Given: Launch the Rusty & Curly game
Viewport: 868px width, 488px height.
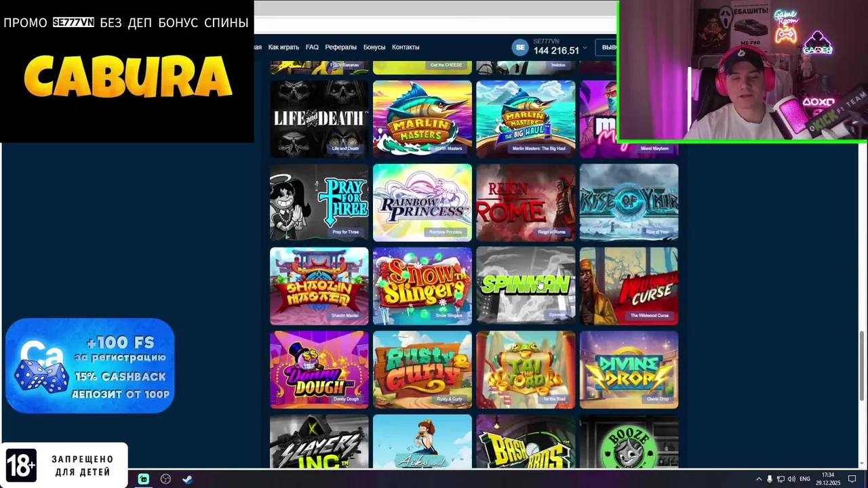Looking at the screenshot, I should (422, 369).
